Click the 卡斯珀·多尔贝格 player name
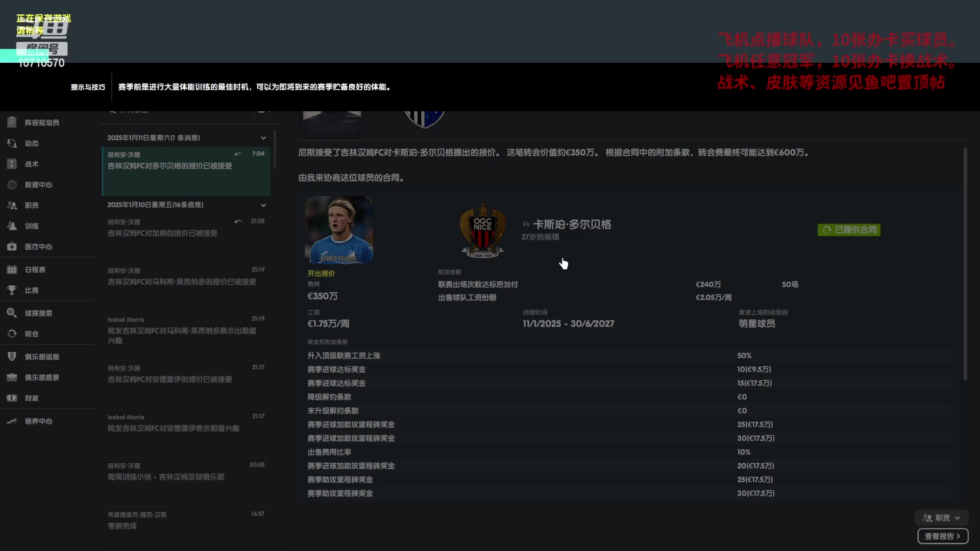 tap(572, 224)
